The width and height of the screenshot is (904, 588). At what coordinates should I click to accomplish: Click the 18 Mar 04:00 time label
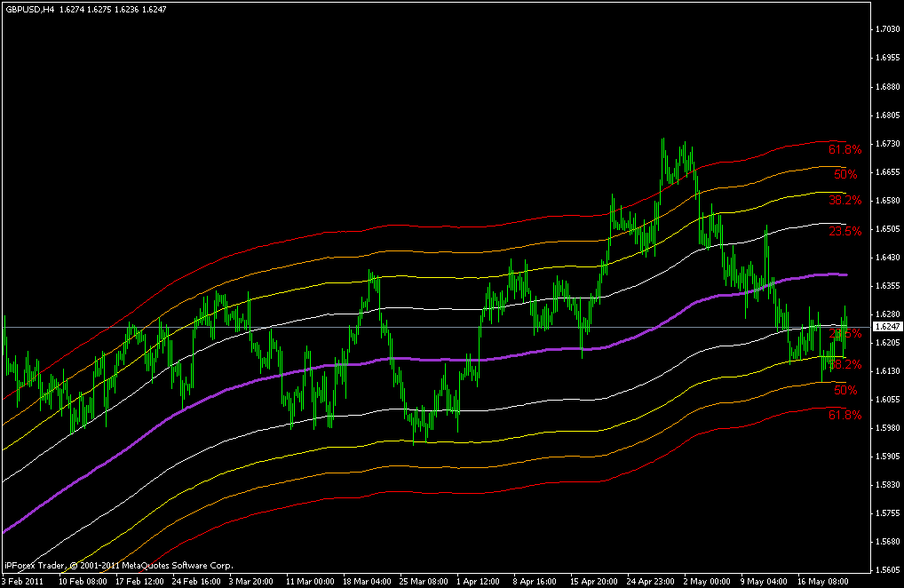click(x=368, y=581)
